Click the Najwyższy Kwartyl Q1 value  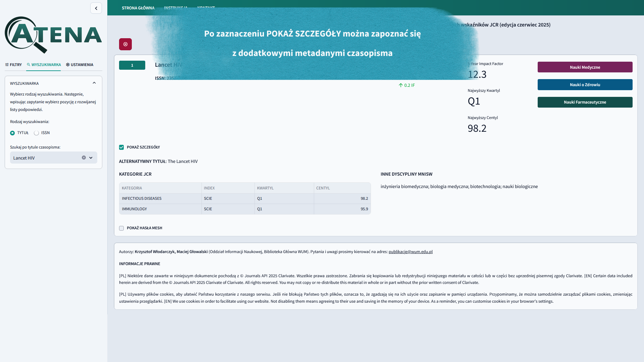tap(474, 101)
